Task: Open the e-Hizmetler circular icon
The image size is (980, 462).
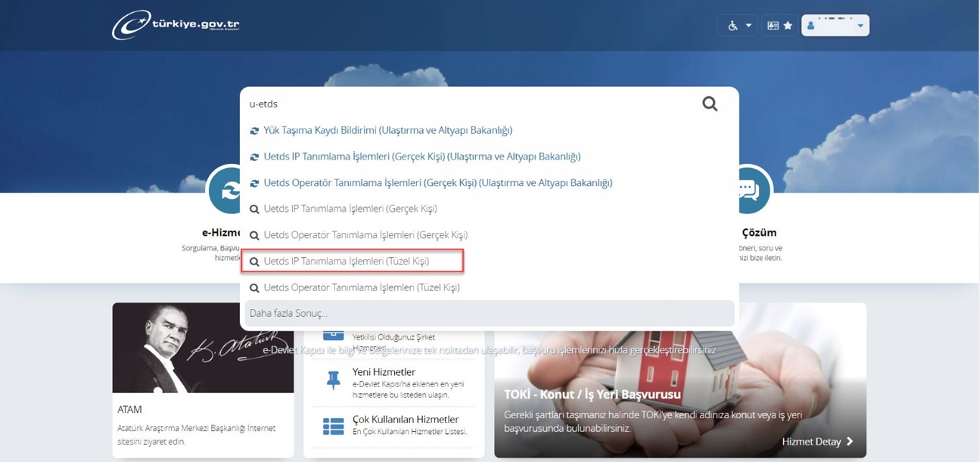Action: tap(224, 191)
